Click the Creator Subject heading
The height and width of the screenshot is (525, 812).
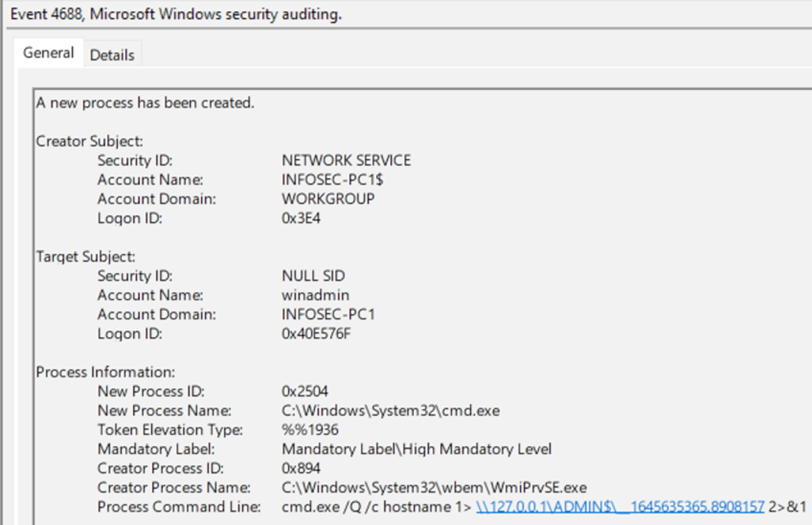point(89,142)
